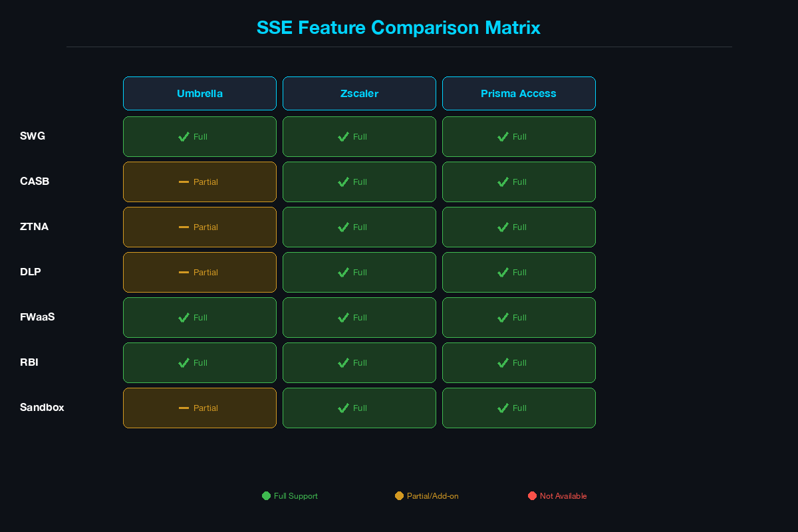Click the checkmark in Umbrella RBI cell
The image size is (798, 532).
tap(184, 362)
